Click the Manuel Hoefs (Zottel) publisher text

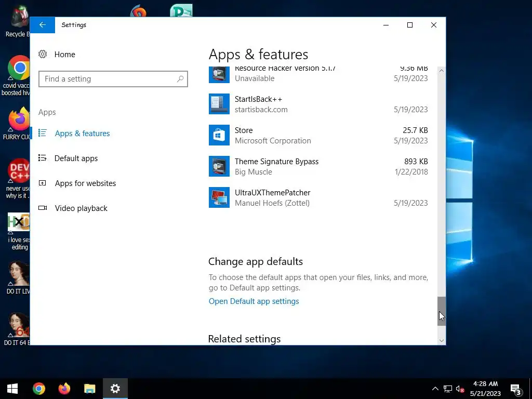point(272,203)
